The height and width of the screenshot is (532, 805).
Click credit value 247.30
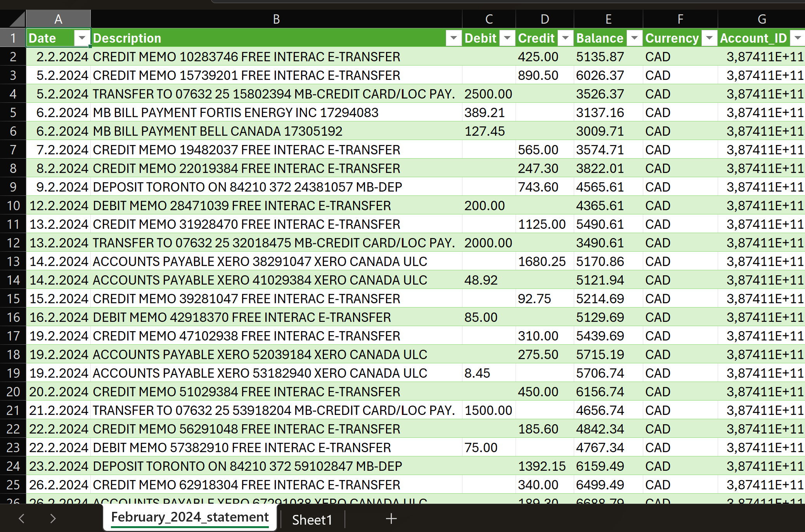click(545, 168)
